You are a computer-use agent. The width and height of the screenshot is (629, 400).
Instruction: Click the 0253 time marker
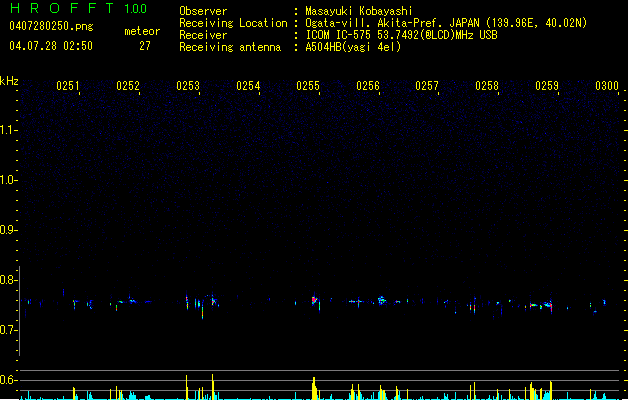pyautogui.click(x=188, y=86)
